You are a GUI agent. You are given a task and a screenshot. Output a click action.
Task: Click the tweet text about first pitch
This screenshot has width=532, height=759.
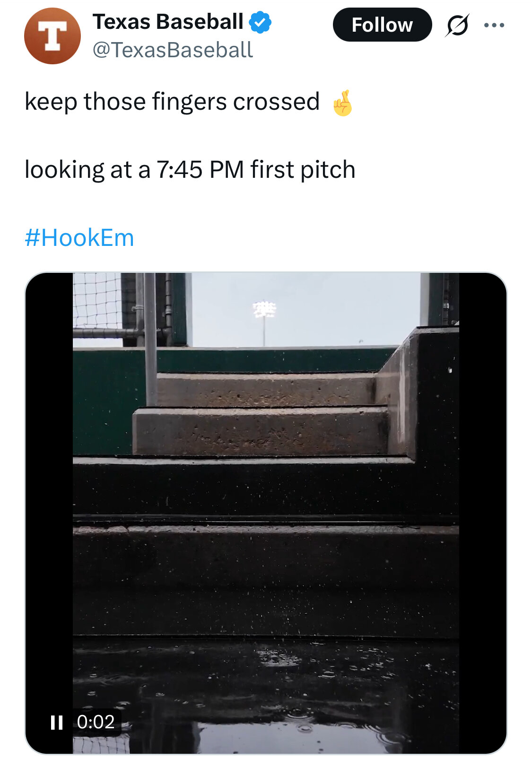[190, 170]
